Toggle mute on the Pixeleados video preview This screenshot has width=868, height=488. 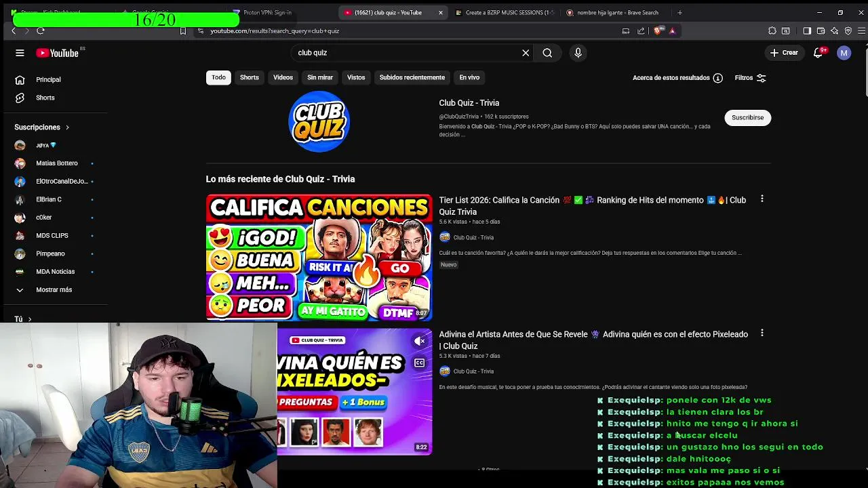pos(420,341)
